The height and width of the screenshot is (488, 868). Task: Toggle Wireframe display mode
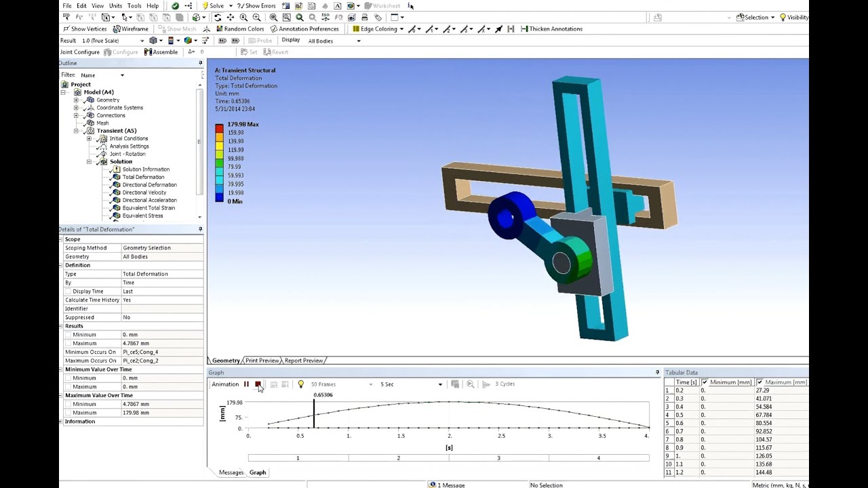click(x=131, y=29)
